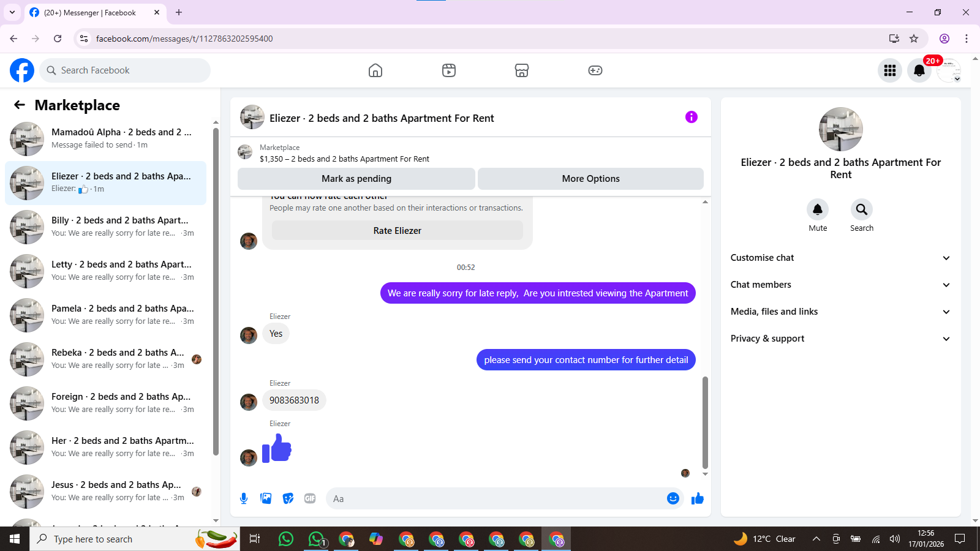Click the taskbar Type here to search box
This screenshot has height=551, width=980.
tap(135, 539)
